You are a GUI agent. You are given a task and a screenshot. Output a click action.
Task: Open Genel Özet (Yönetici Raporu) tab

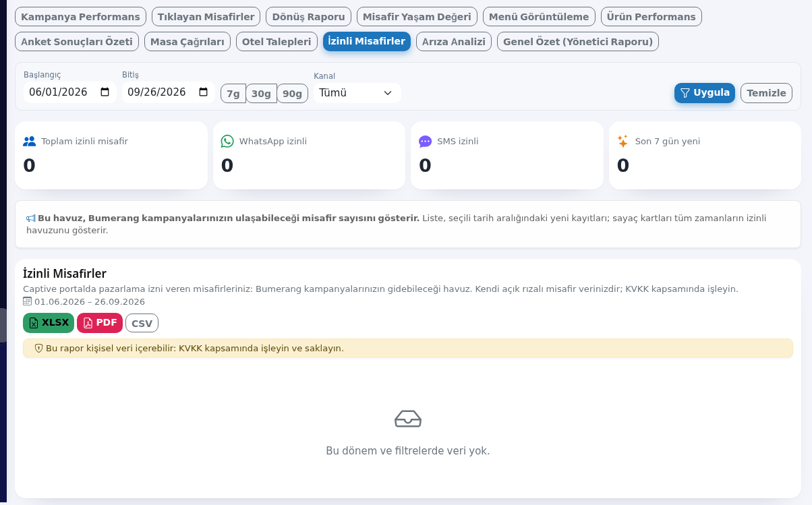(578, 42)
